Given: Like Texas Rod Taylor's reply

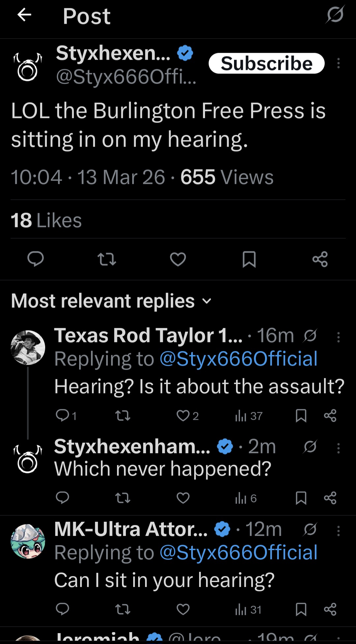Looking at the screenshot, I should (187, 416).
